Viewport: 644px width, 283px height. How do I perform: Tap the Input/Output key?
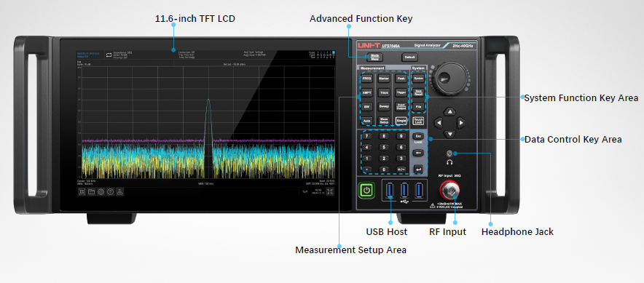[x=401, y=106]
